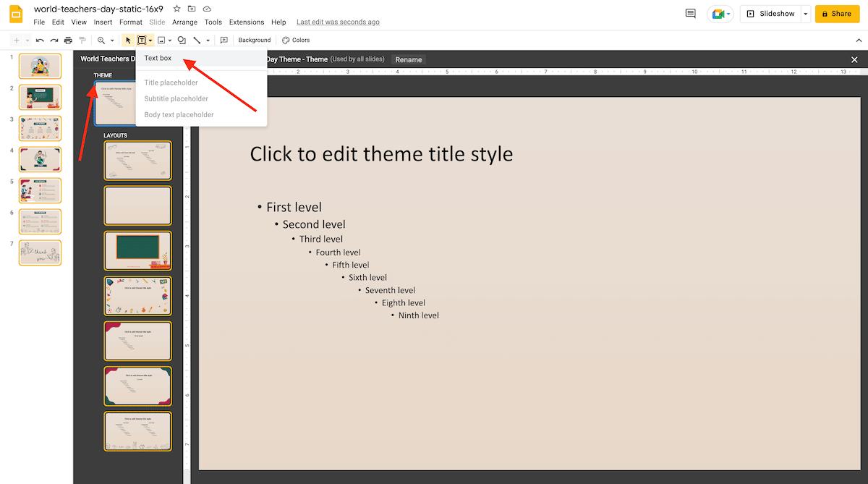The width and height of the screenshot is (868, 484).
Task: Open the Slideshow options dropdown arrow
Action: [x=806, y=13]
